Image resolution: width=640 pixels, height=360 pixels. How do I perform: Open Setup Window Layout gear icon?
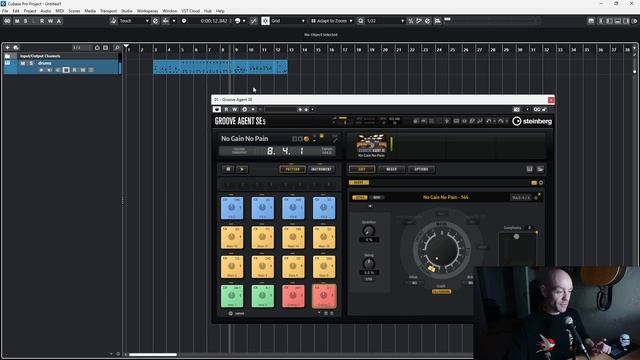(x=635, y=21)
